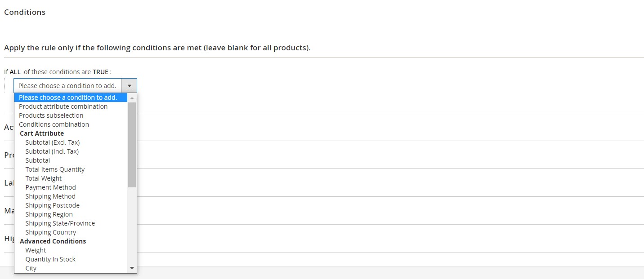Select 'Shipping State/Province' option
644x279 pixels.
tap(60, 223)
